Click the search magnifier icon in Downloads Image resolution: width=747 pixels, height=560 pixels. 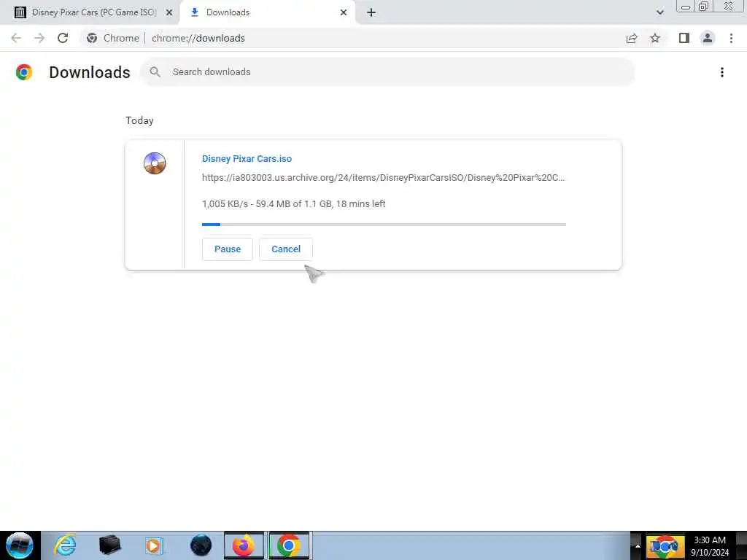tap(155, 72)
